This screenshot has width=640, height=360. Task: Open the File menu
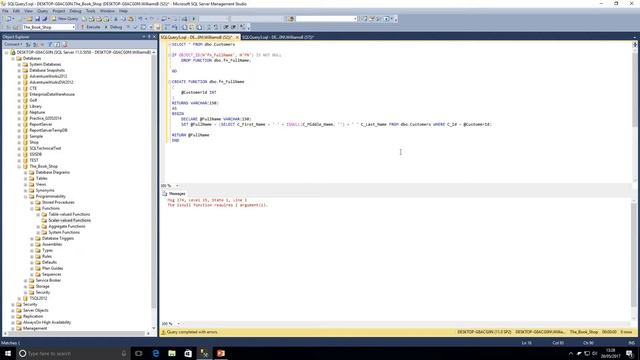point(5,11)
